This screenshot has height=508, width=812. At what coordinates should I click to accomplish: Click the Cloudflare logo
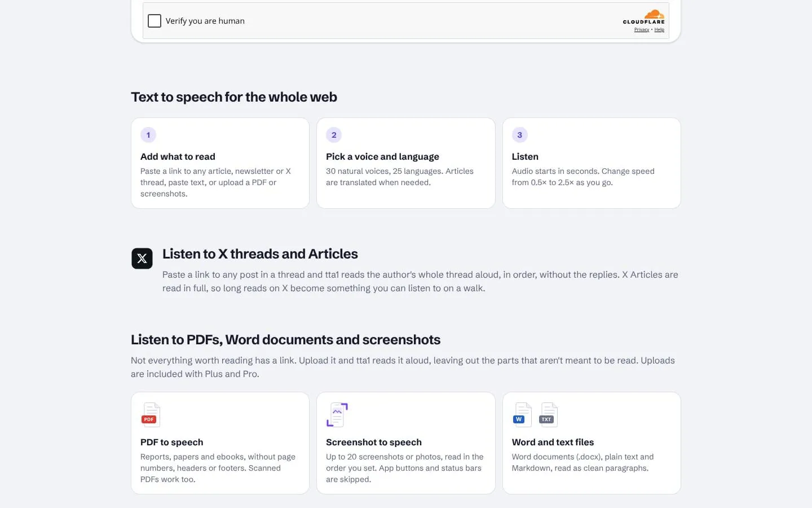coord(644,17)
